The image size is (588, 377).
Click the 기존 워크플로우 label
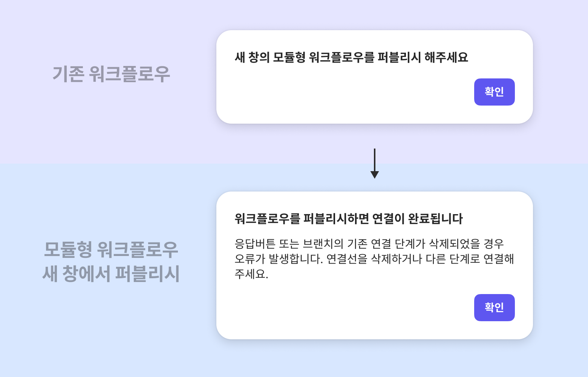(111, 74)
